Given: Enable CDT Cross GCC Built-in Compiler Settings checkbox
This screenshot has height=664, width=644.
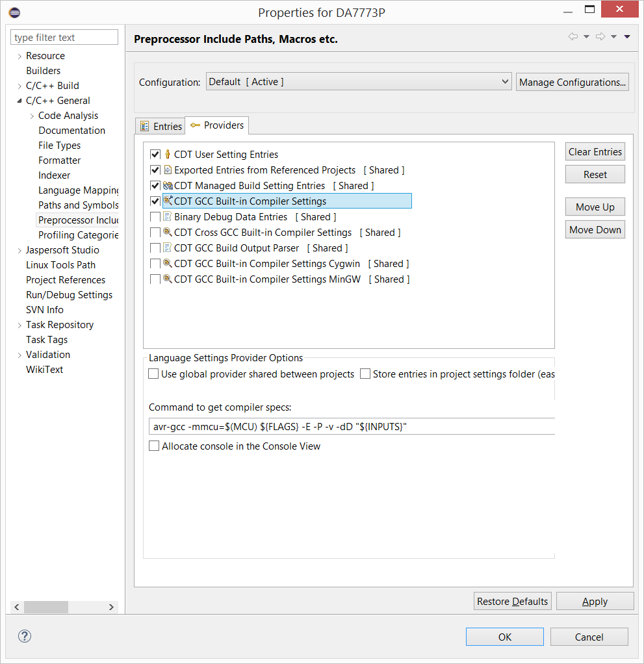Looking at the screenshot, I should click(155, 233).
